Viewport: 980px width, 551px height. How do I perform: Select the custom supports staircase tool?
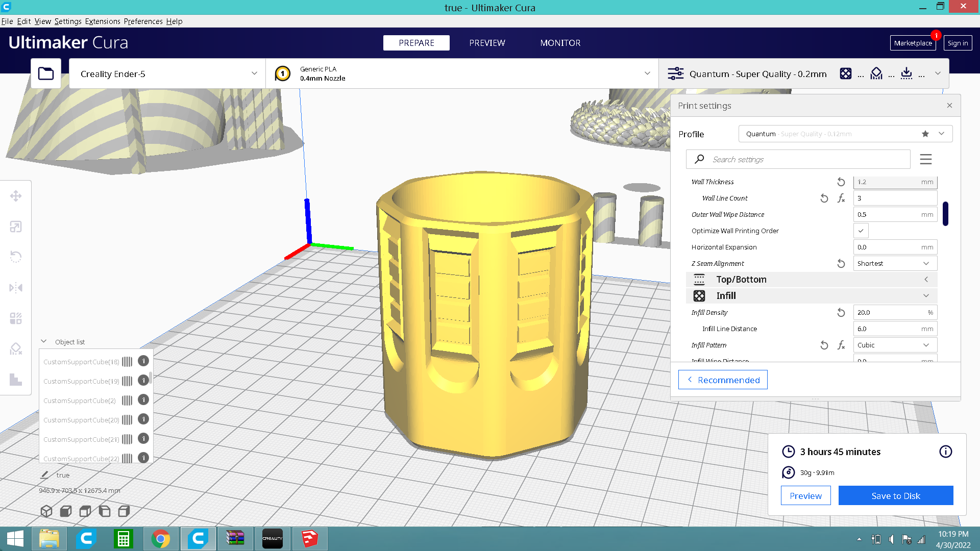pyautogui.click(x=16, y=380)
